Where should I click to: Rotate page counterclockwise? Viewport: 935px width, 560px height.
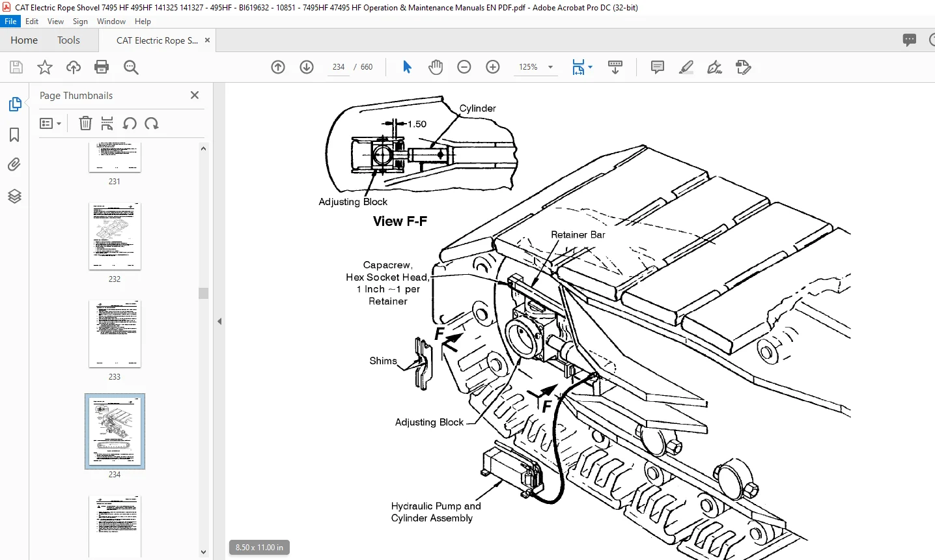(130, 123)
